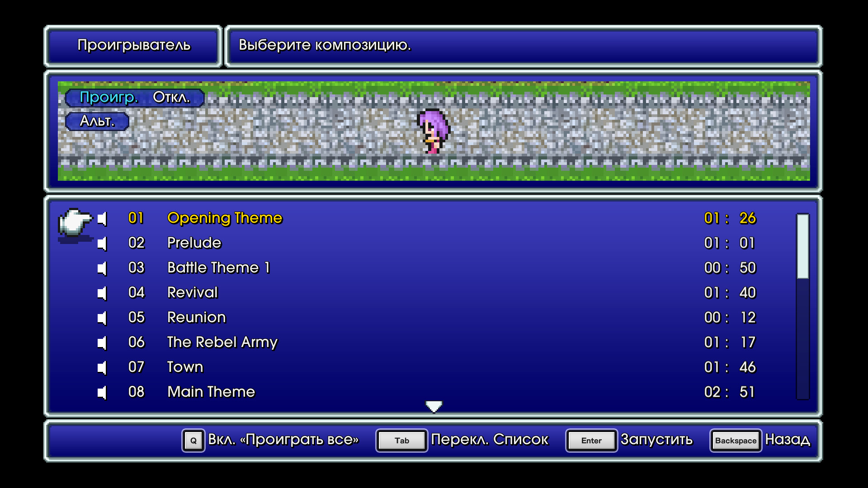The width and height of the screenshot is (868, 488).
Task: Click the speaker icon next to The Rebel Army
Action: pos(103,343)
